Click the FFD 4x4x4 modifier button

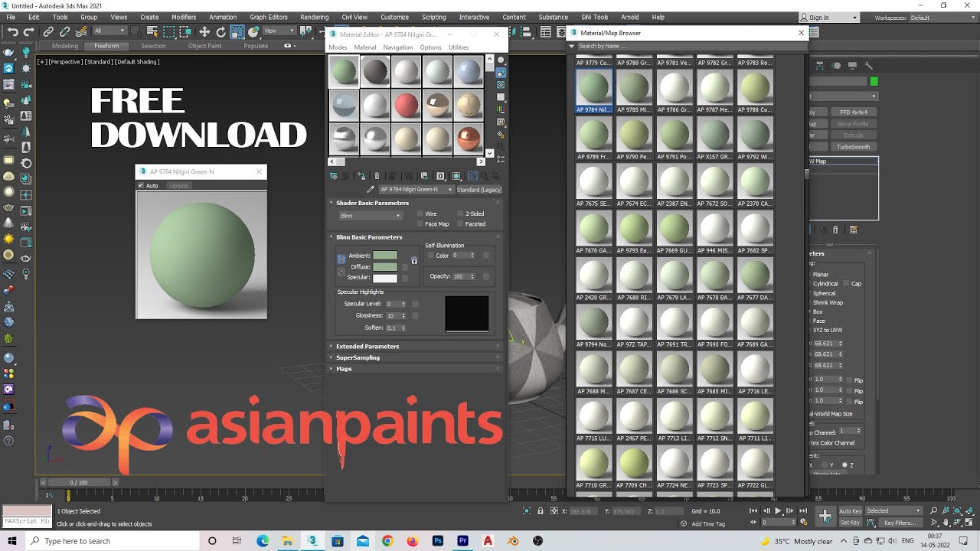pyautogui.click(x=853, y=112)
